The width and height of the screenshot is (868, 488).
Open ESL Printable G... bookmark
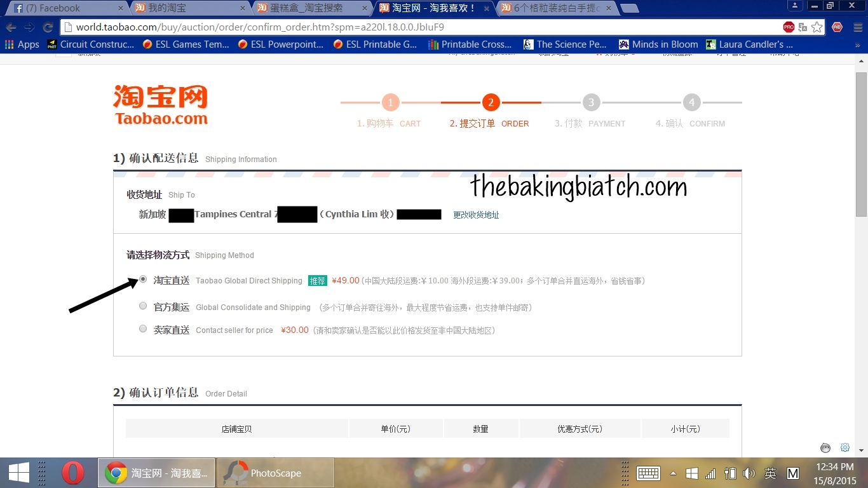(x=376, y=44)
